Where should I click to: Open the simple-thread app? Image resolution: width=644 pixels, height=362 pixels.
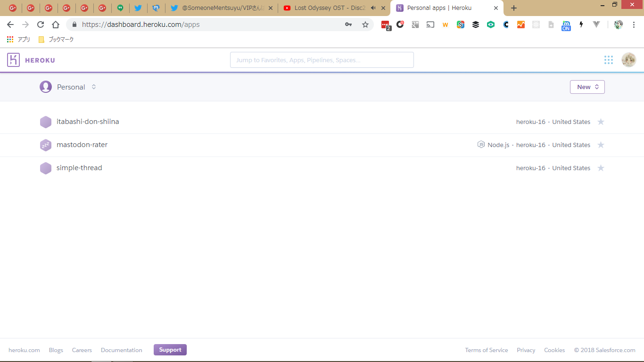[x=79, y=168]
